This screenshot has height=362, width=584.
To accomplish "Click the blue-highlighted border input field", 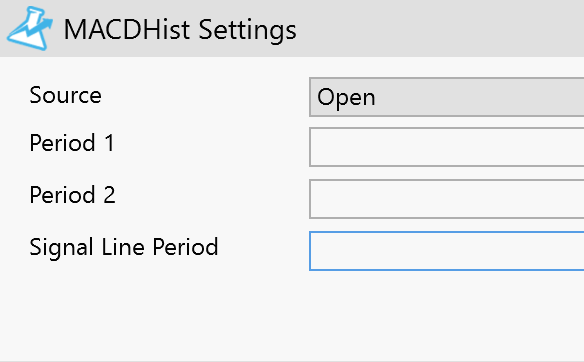I will 447,251.
